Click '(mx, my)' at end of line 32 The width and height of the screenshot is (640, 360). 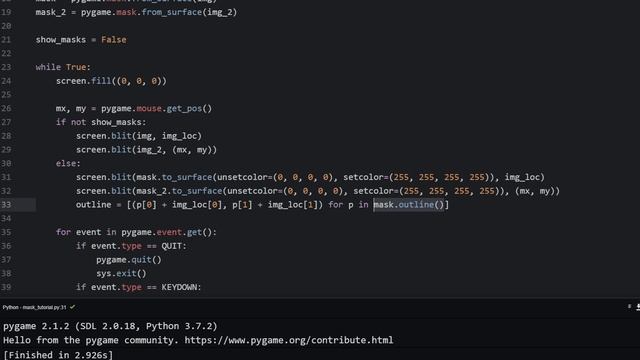click(535, 191)
